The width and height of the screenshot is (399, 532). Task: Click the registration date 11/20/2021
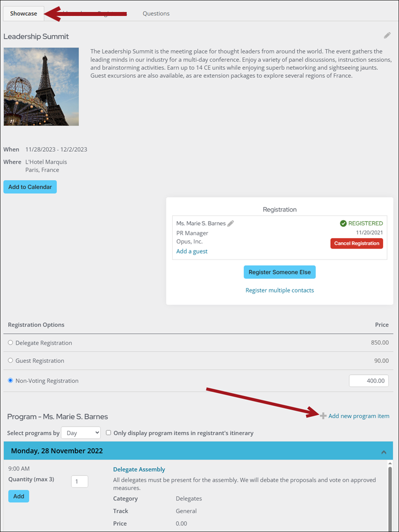tap(369, 233)
